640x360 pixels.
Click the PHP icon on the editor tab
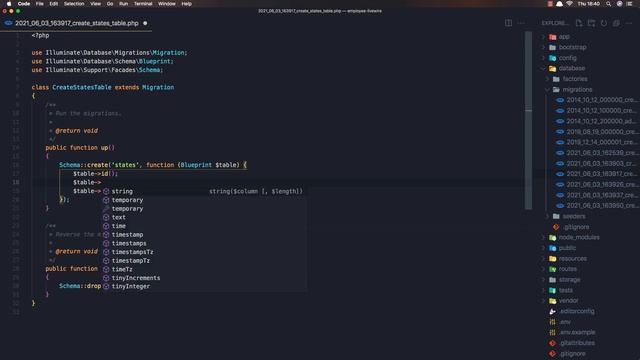click(8, 23)
